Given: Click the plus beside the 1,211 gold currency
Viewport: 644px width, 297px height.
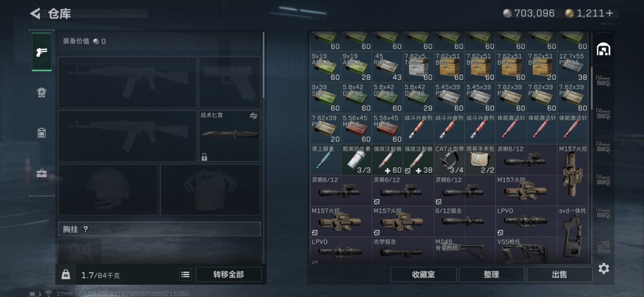Looking at the screenshot, I should click(609, 13).
